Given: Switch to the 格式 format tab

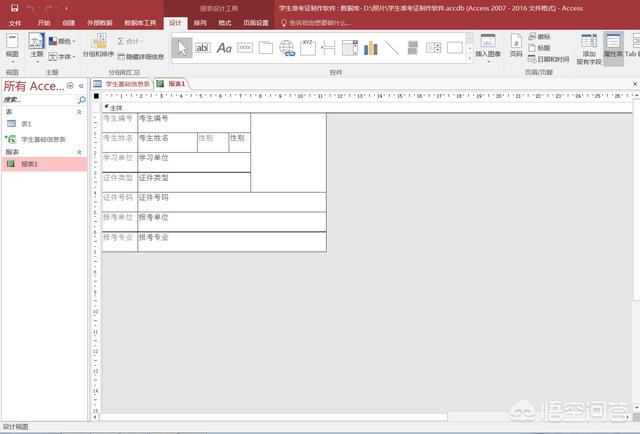Looking at the screenshot, I should coord(224,23).
